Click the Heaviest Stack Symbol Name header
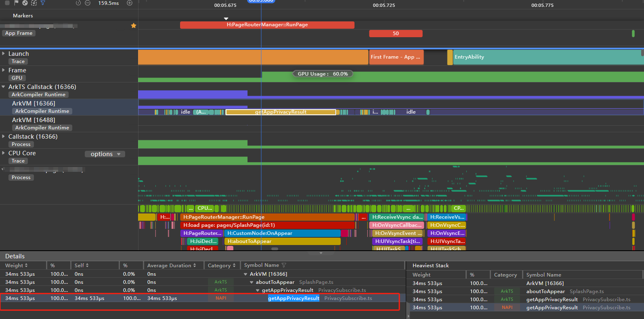 pos(543,275)
